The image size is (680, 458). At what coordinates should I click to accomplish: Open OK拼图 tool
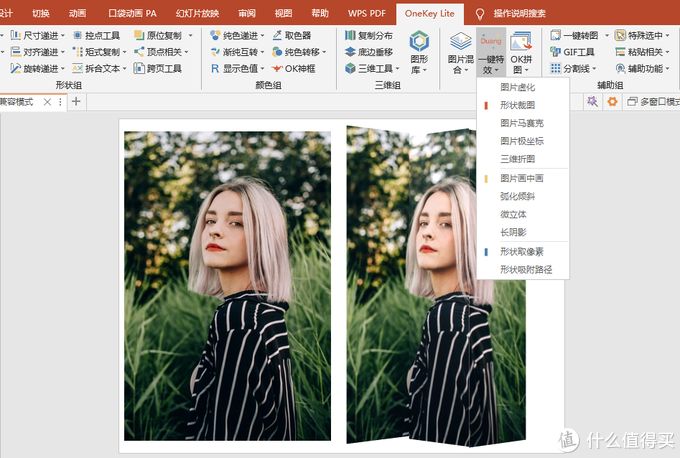tap(521, 52)
